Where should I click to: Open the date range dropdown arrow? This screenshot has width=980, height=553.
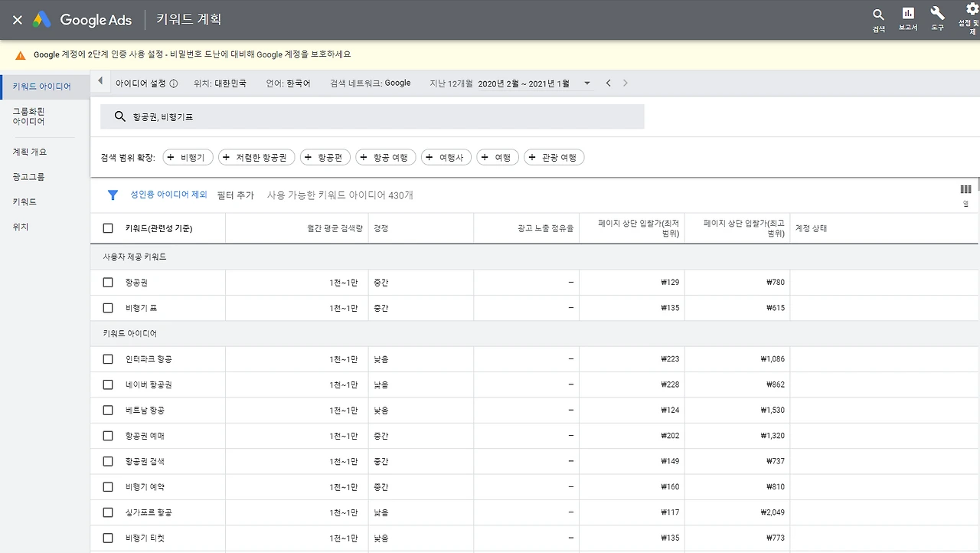coord(587,83)
